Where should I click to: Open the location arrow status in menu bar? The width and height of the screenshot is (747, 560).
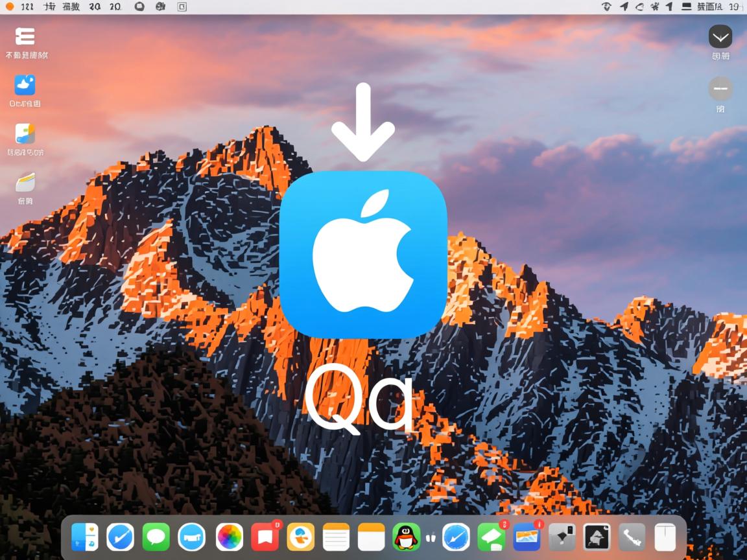point(624,6)
